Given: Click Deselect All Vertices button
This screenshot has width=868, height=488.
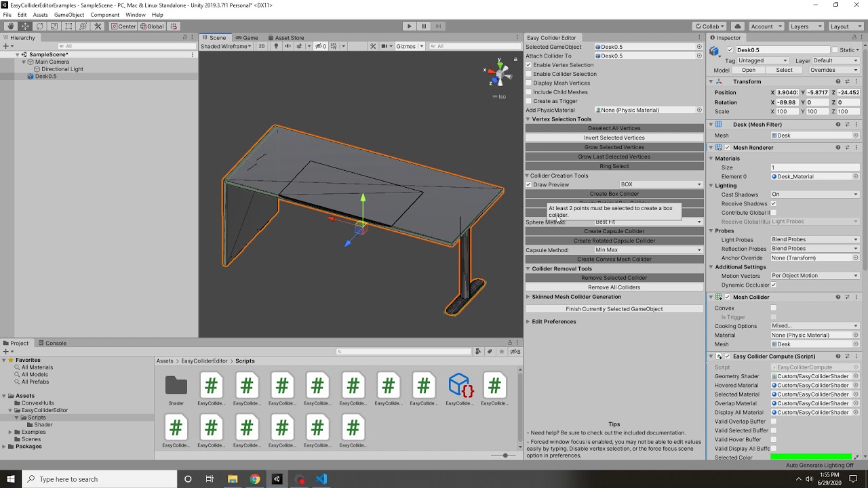Looking at the screenshot, I should pos(614,128).
